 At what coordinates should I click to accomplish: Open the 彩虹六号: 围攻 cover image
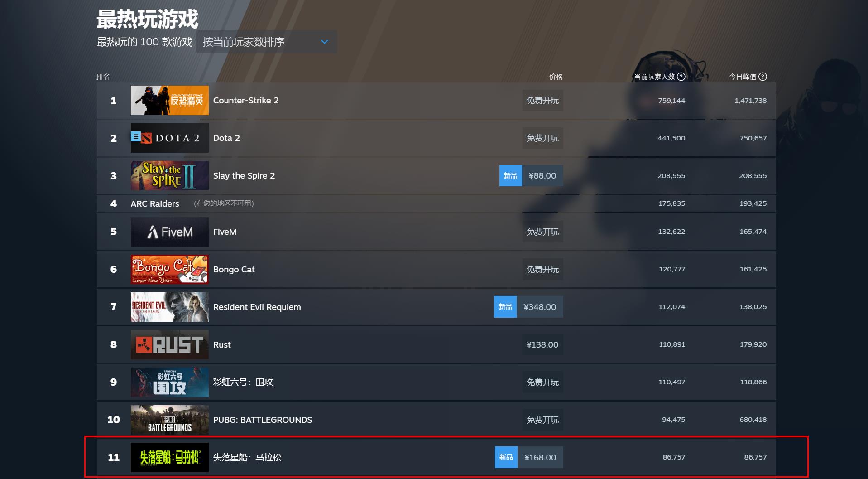(170, 382)
